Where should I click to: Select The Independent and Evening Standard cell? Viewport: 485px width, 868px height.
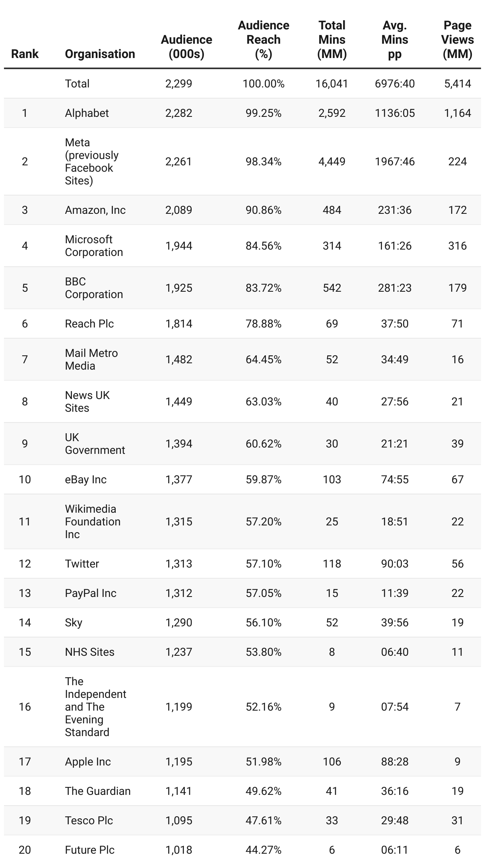pos(95,707)
